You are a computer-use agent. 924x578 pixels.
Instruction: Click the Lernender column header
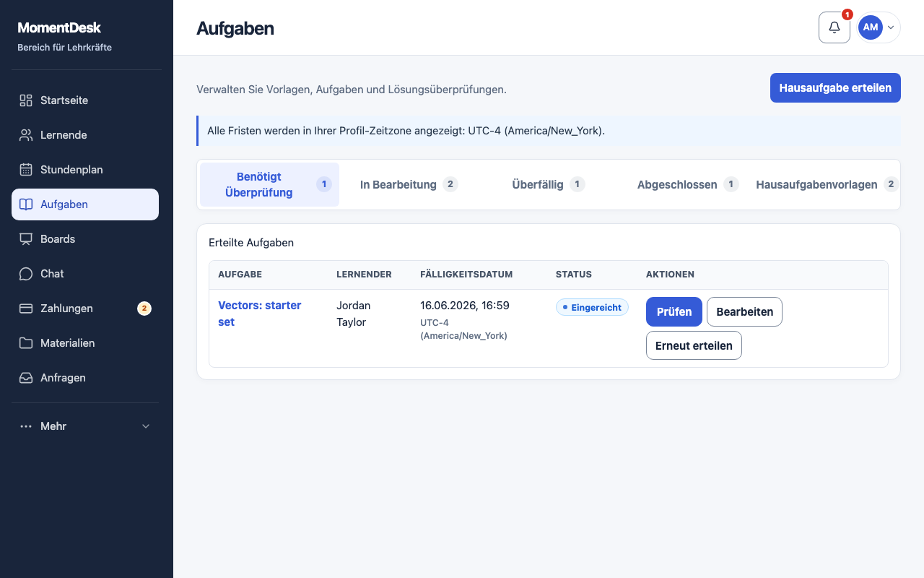tap(364, 275)
